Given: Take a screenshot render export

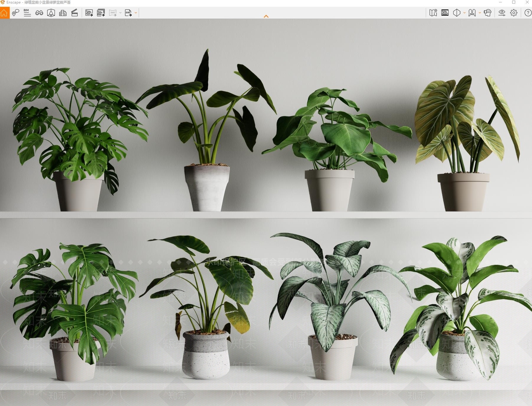Looking at the screenshot, I should point(89,13).
